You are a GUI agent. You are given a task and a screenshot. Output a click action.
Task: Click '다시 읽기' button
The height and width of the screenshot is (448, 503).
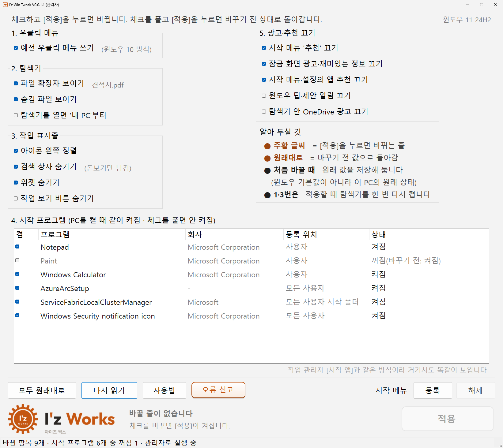pyautogui.click(x=109, y=390)
